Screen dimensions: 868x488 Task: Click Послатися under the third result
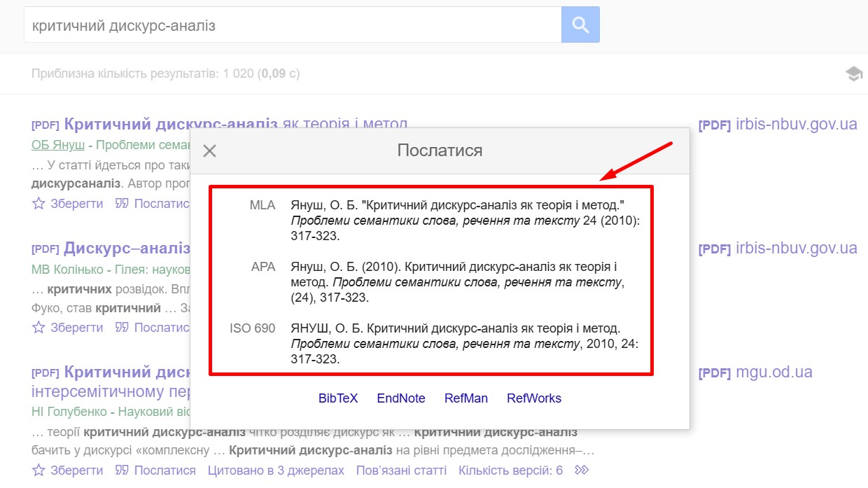(x=165, y=470)
